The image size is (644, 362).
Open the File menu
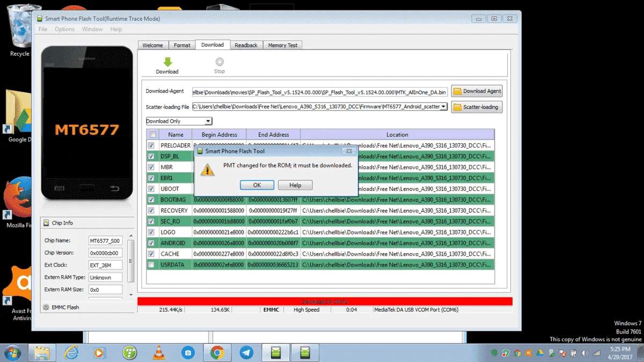[x=43, y=29]
